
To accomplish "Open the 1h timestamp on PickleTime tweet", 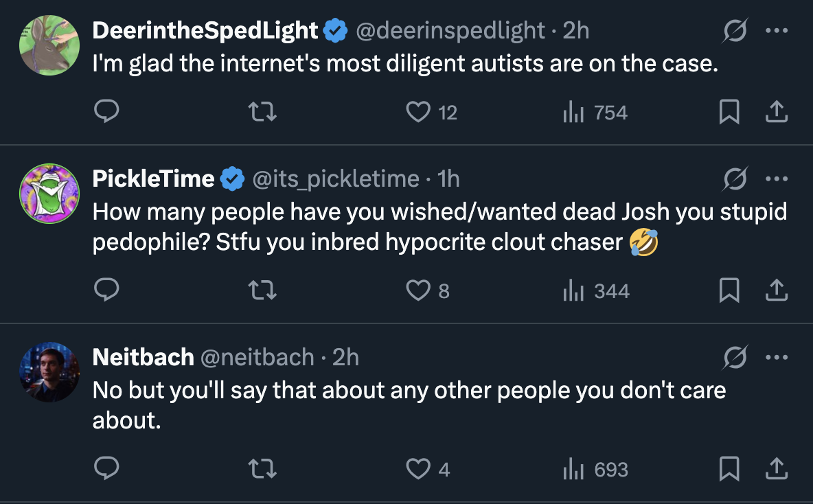I will 448,179.
